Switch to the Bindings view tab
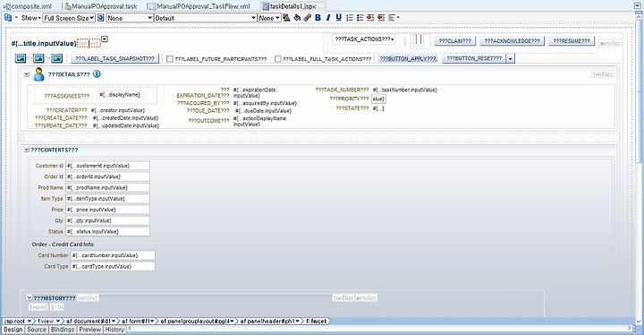 tap(63, 330)
